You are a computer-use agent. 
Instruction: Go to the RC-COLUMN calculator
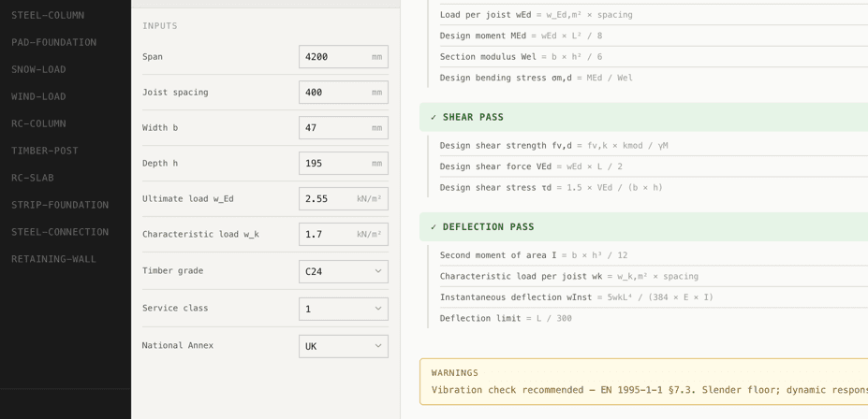tap(38, 123)
